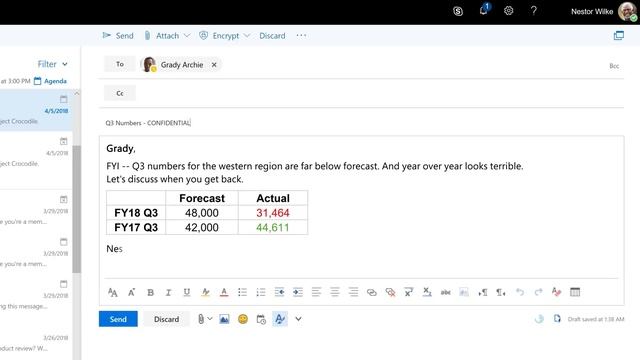Align text left
The height and width of the screenshot is (360, 640).
pyautogui.click(x=316, y=292)
